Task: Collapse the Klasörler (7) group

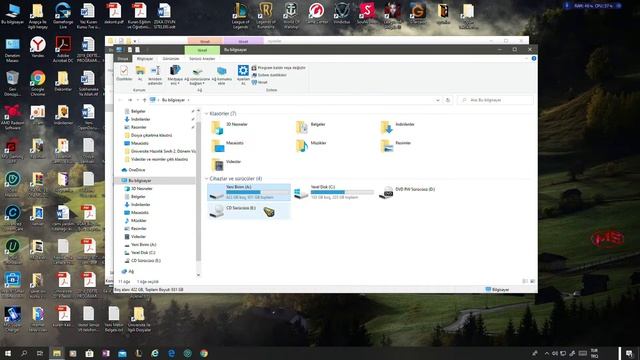Action: pyautogui.click(x=207, y=113)
